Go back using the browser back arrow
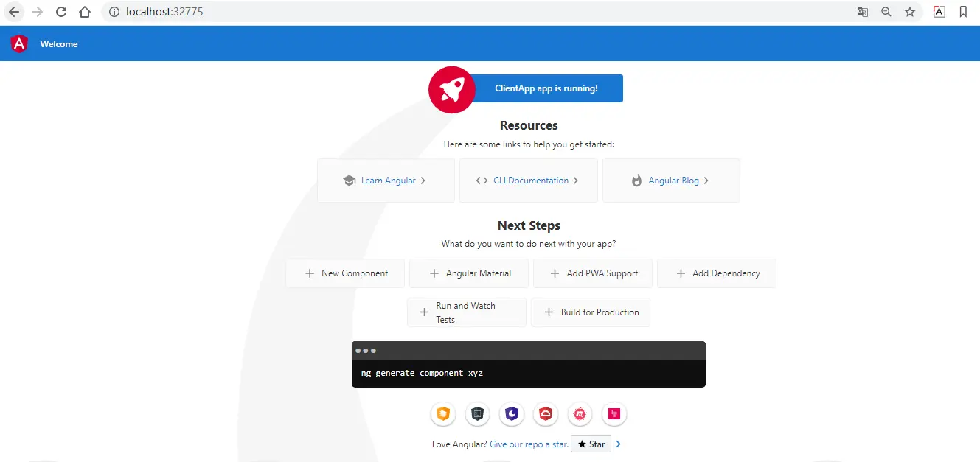 [x=13, y=12]
